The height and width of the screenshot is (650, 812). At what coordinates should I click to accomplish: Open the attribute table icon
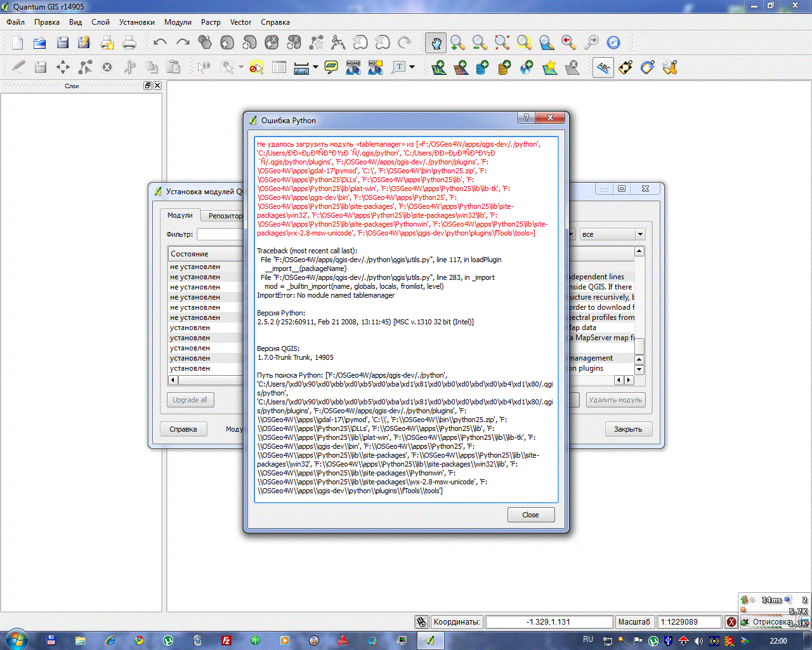279,67
